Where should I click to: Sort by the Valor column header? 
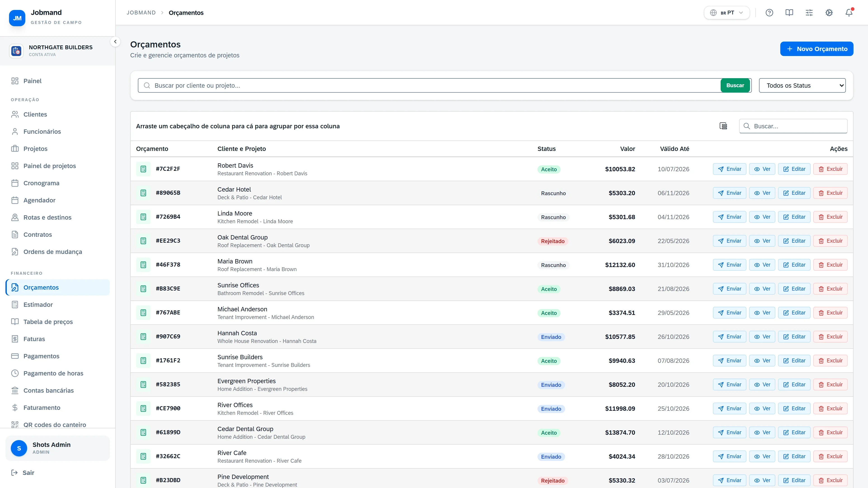[627, 149]
